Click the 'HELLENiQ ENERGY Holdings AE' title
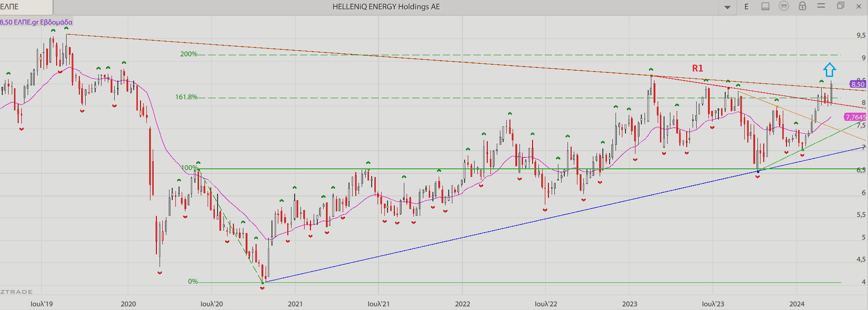This screenshot has width=868, height=310. click(386, 7)
